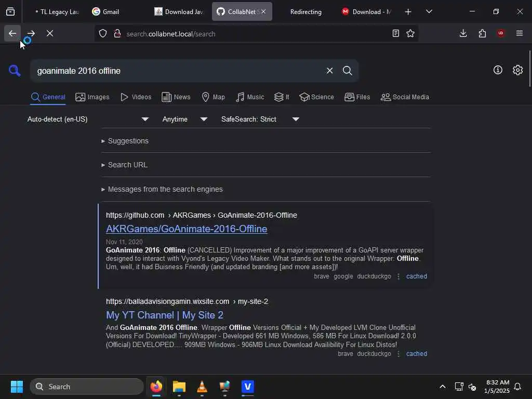Switch to TL Legacy Launcher tab

pyautogui.click(x=56, y=12)
